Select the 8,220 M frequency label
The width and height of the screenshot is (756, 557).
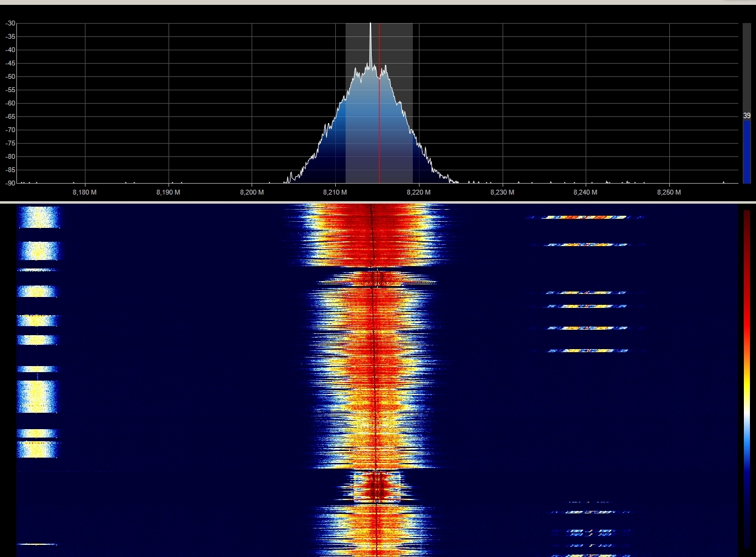tap(418, 193)
